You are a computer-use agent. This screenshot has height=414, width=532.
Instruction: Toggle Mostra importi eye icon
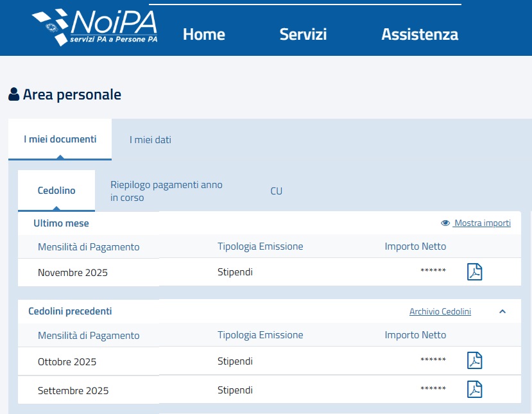pyautogui.click(x=445, y=223)
